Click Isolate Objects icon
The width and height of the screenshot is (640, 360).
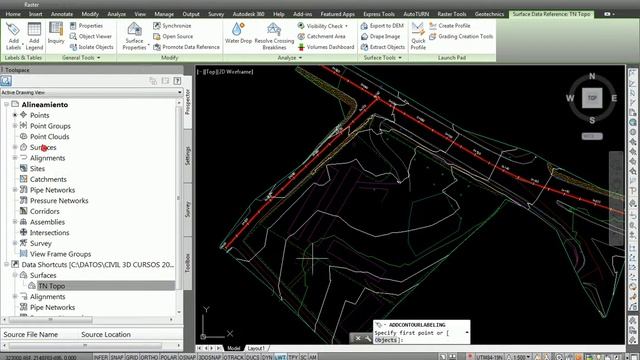pos(73,47)
